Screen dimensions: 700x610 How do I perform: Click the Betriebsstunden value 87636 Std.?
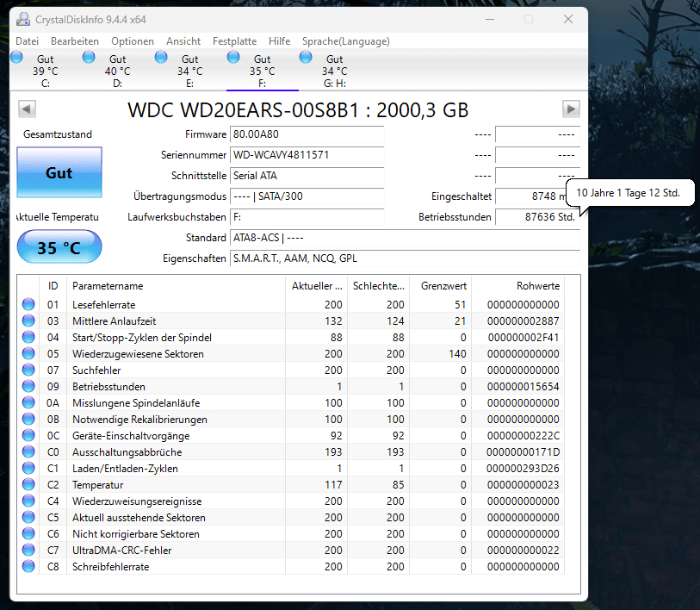pyautogui.click(x=537, y=217)
